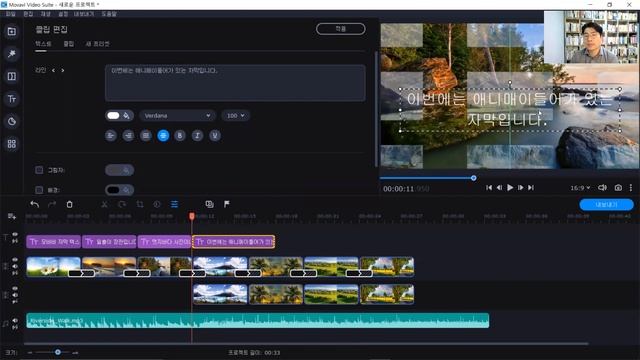This screenshot has width=640, height=360.
Task: Hide the main video track eye icon
Action: point(15,260)
